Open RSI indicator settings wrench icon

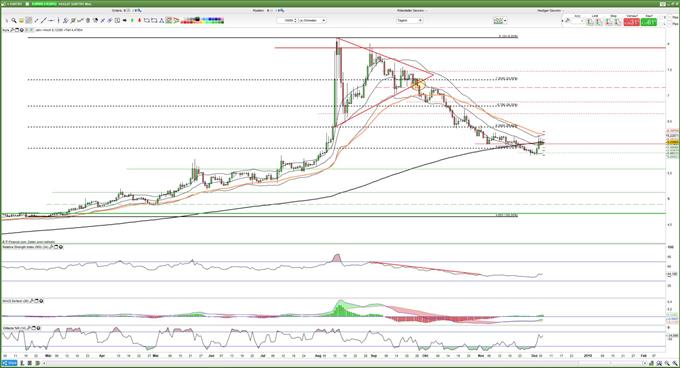click(x=51, y=247)
